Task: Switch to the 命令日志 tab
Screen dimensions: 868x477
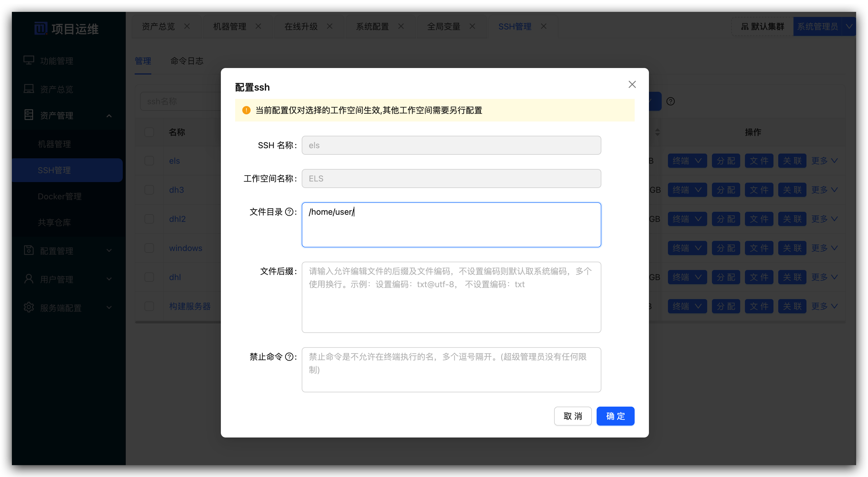Action: [187, 61]
